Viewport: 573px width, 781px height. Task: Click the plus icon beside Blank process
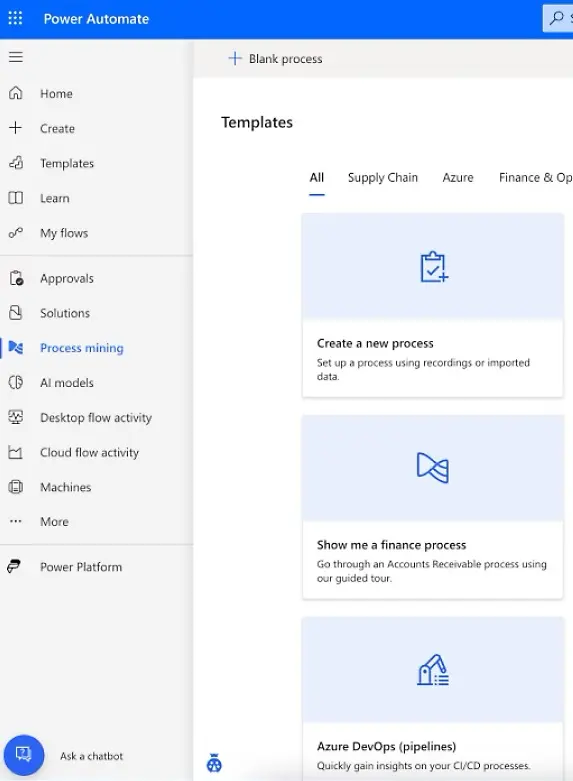pos(235,58)
